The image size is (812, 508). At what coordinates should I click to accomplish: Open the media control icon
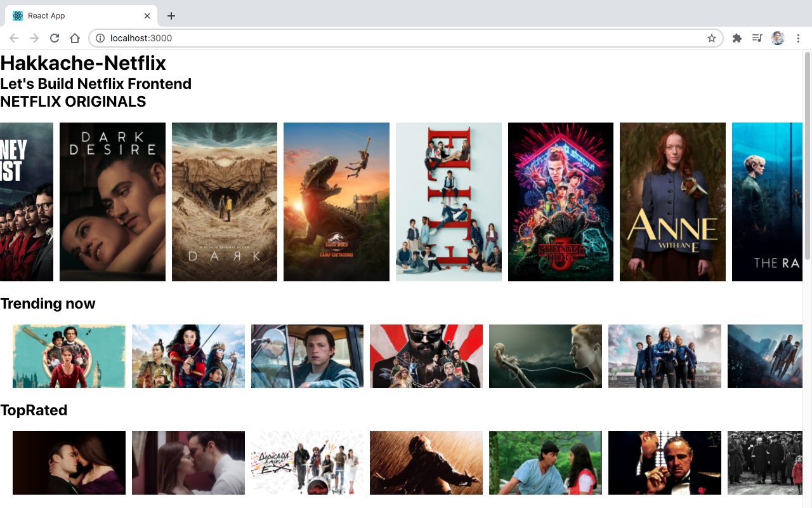(x=757, y=38)
